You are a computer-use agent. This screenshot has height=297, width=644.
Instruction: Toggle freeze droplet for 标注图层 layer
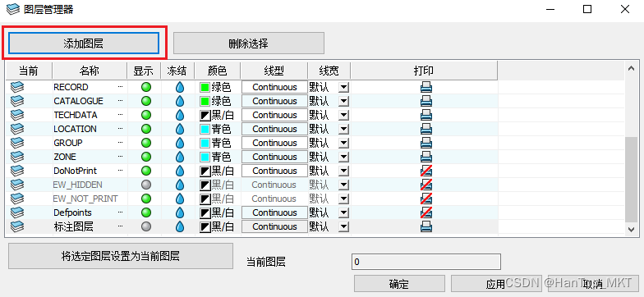(179, 226)
